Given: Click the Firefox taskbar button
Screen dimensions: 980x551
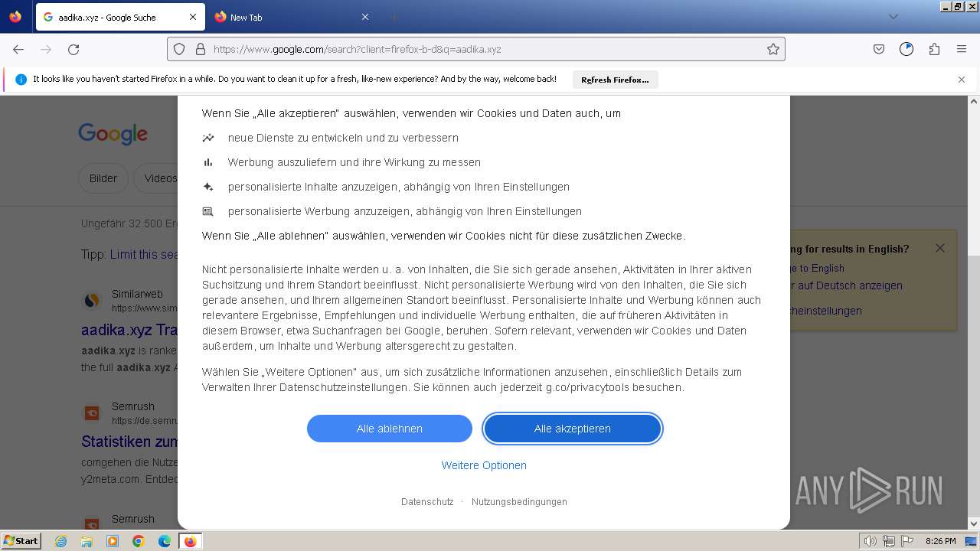Looking at the screenshot, I should point(191,541).
